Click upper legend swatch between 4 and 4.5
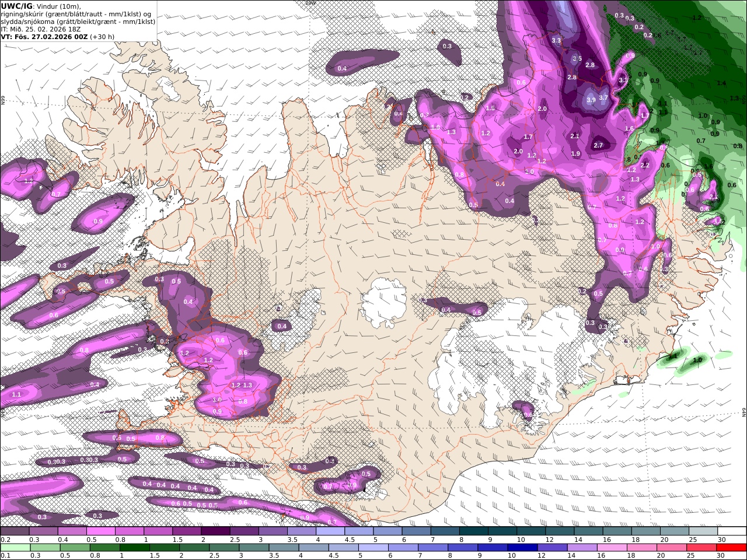747x560 pixels. (x=330, y=531)
